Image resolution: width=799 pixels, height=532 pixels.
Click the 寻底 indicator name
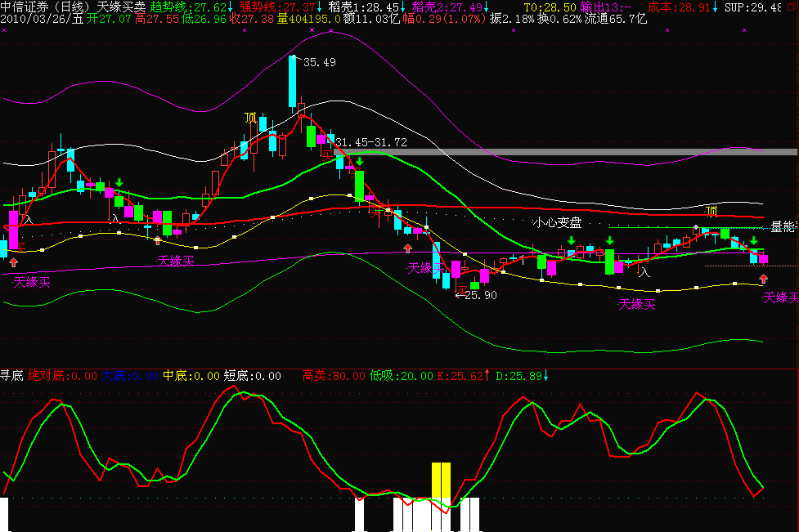click(11, 376)
